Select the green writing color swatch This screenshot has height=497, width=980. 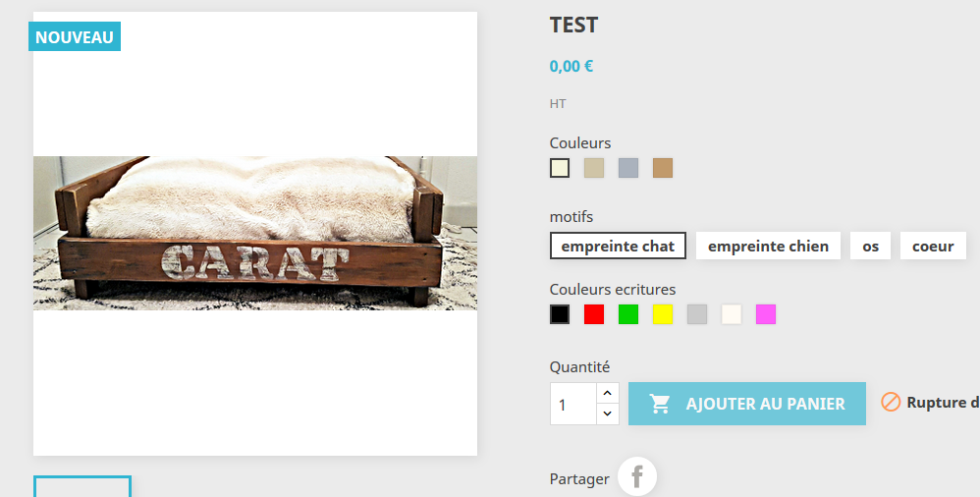[x=628, y=314]
